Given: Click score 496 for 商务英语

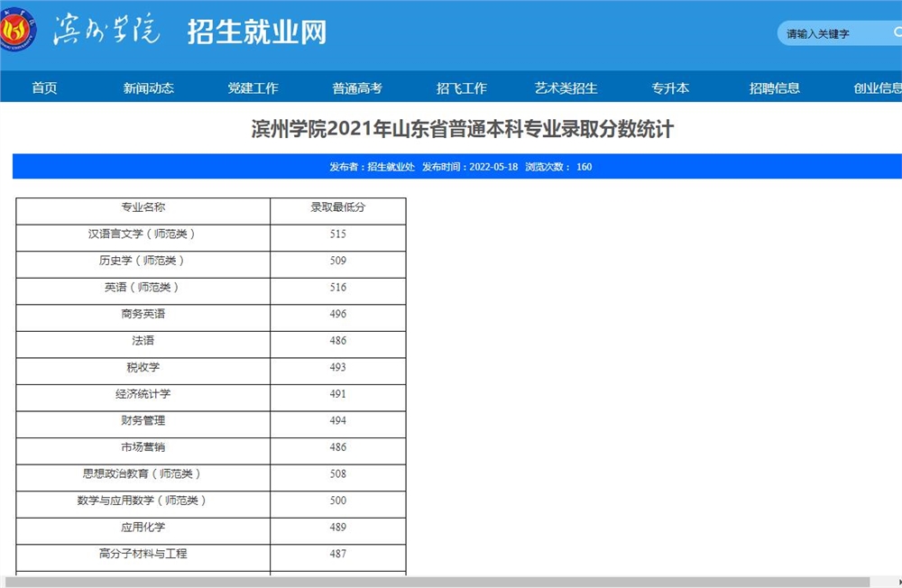Looking at the screenshot, I should pyautogui.click(x=337, y=314).
